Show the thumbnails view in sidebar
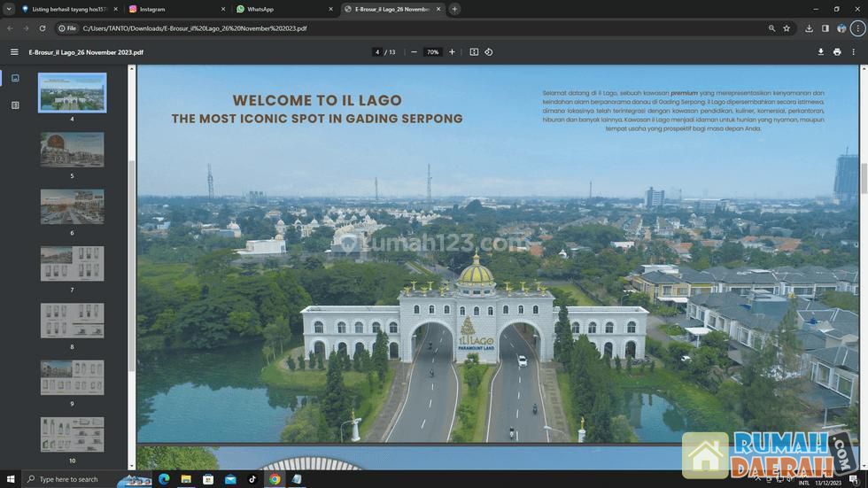 pyautogui.click(x=15, y=78)
